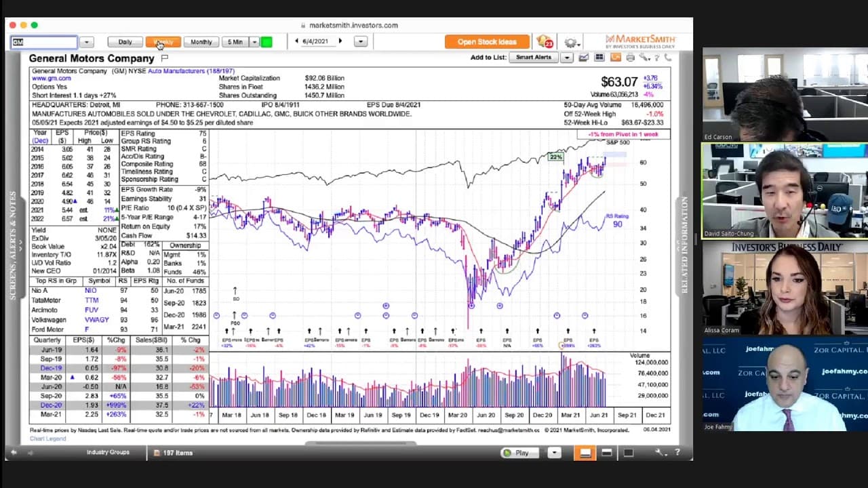Toggle the flag next to General Motors Company
868x488 pixels.
(x=164, y=58)
